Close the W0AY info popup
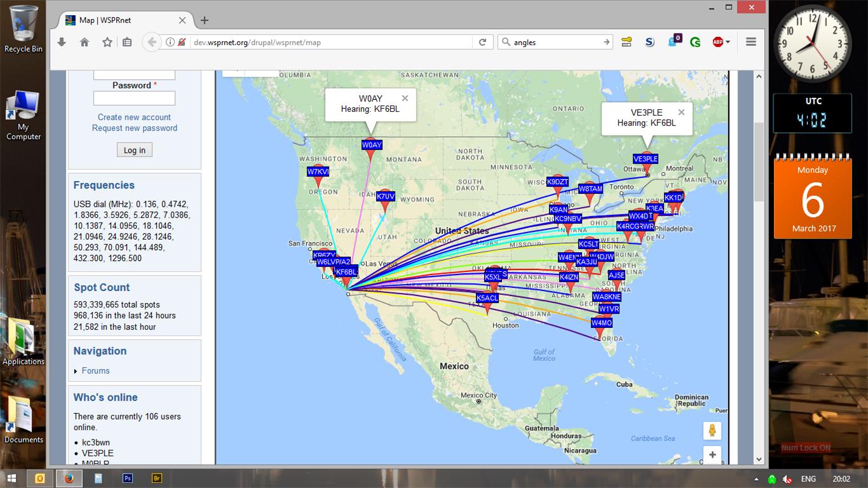This screenshot has height=488, width=868. [405, 98]
